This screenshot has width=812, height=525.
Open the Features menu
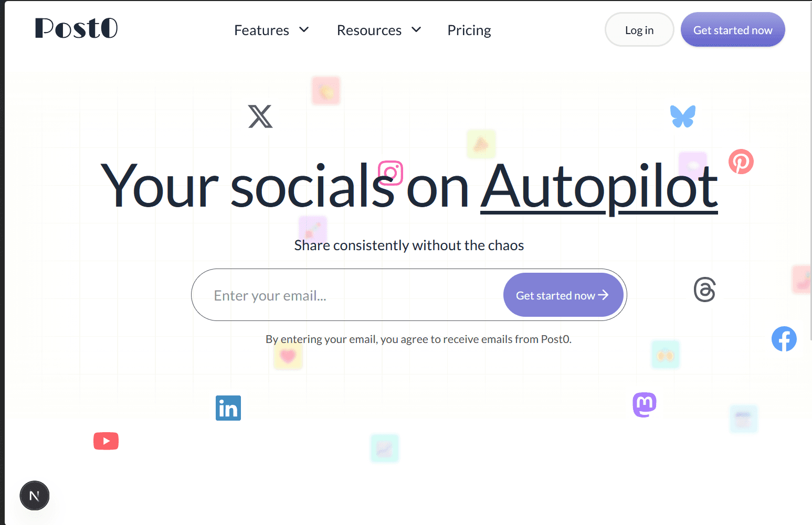[261, 30]
